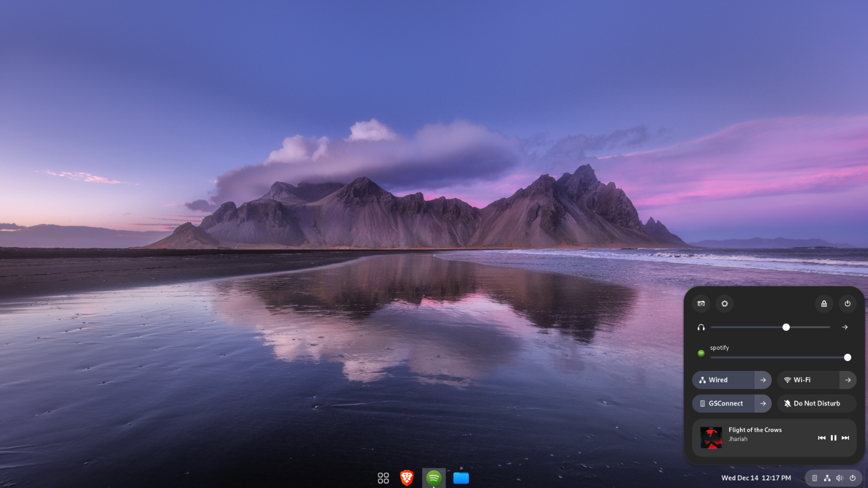Toggle the Wired network connection

[723, 380]
